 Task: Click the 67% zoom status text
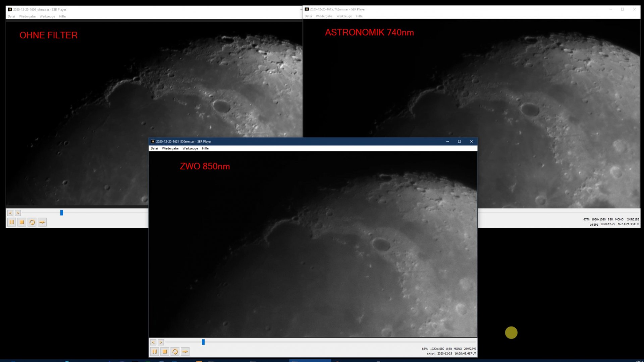(x=586, y=219)
